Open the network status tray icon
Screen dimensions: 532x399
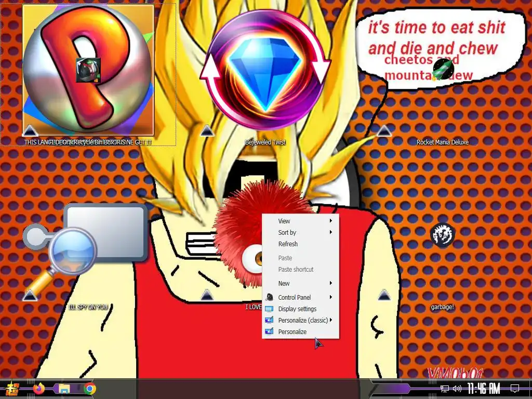(445, 389)
